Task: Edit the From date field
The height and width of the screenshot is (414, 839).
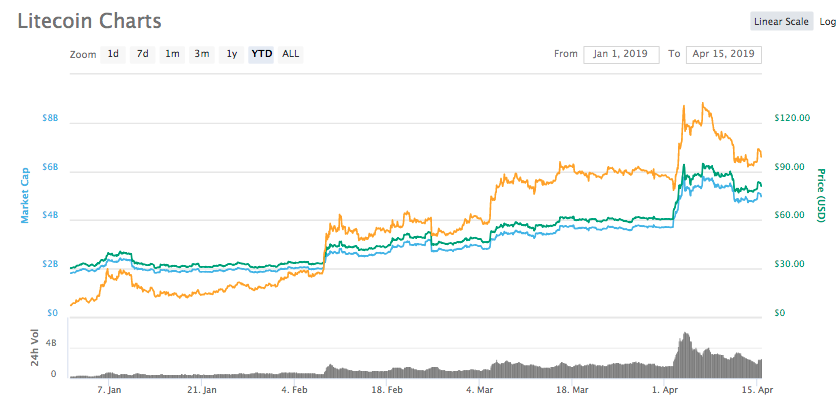Action: pos(621,54)
